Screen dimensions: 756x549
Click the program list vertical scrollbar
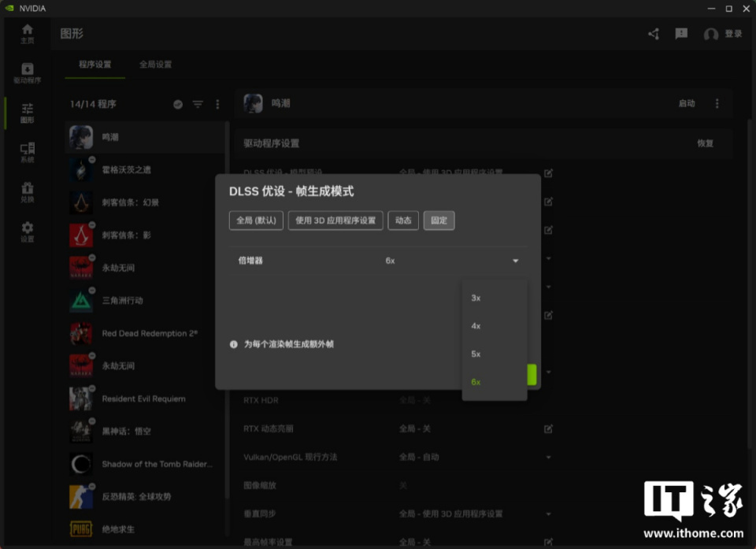coord(227,309)
